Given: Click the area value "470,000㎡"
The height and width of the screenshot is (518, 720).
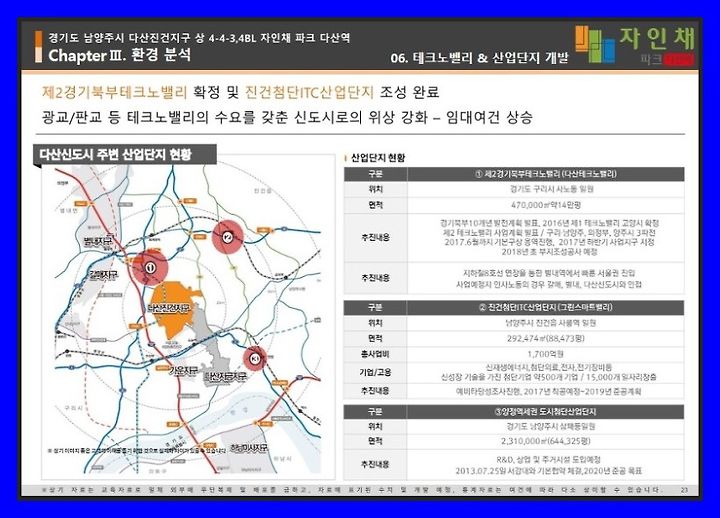Looking at the screenshot, I should (546, 205).
